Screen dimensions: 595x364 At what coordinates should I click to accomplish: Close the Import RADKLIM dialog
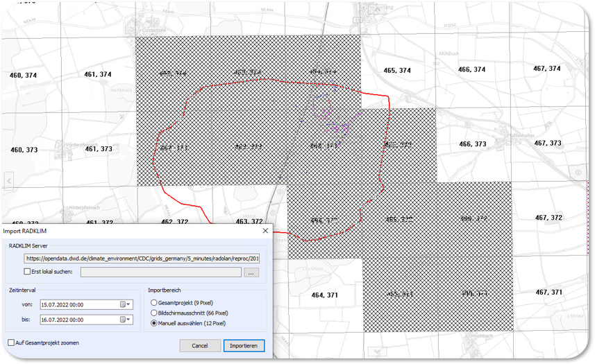pyautogui.click(x=265, y=231)
